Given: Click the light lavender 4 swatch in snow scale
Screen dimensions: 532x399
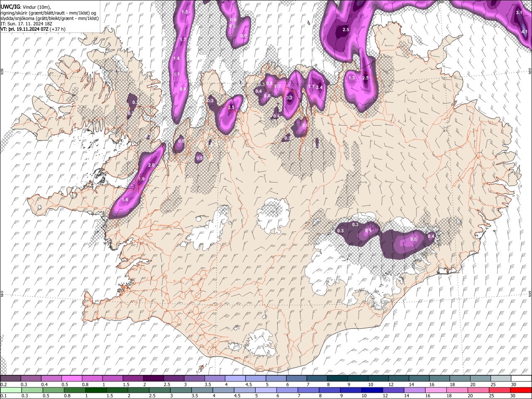Looking at the screenshot, I should click(235, 379).
